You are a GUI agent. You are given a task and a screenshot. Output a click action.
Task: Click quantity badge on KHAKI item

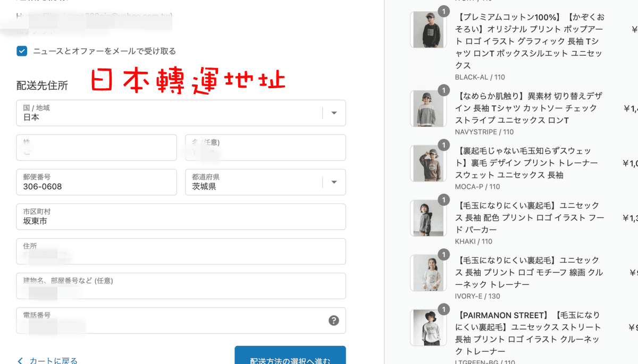pos(443,200)
